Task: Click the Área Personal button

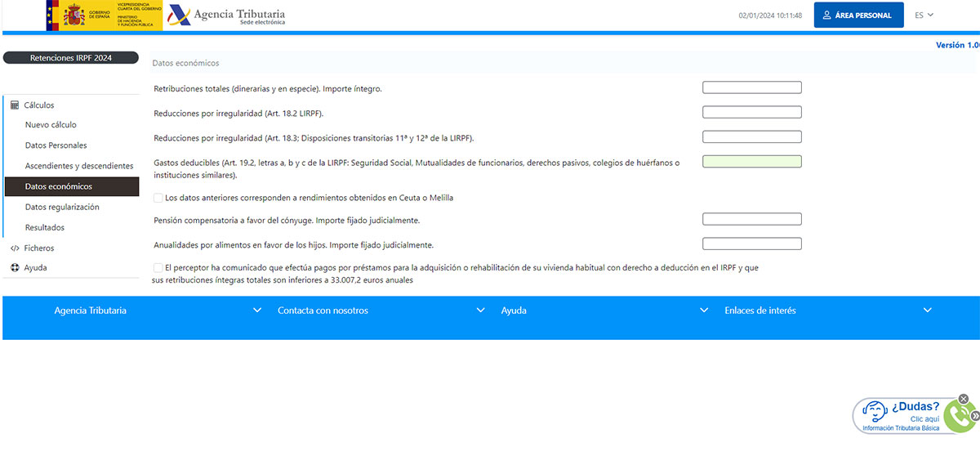Action: coord(858,15)
